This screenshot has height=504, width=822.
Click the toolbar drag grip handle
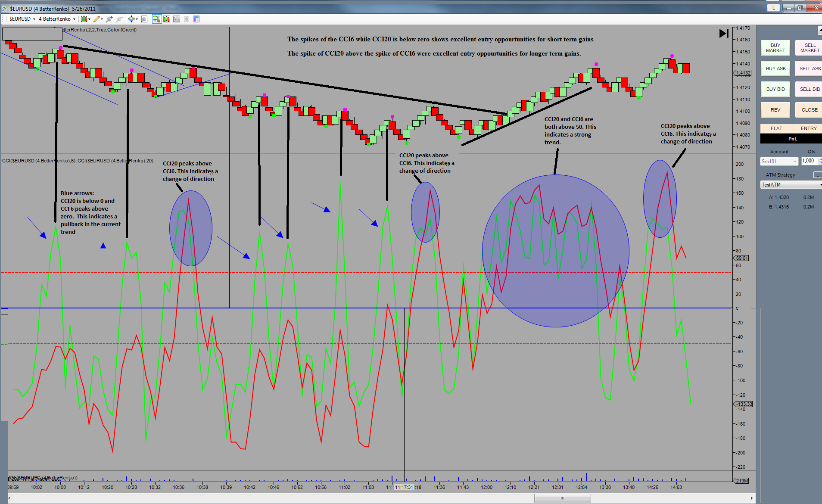[3, 19]
